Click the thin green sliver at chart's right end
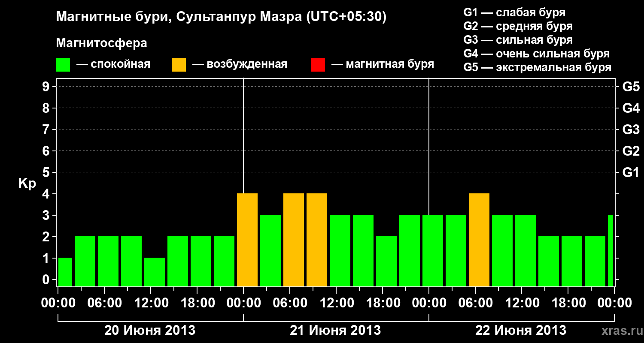Screen dimensions: 644x343 pos(611,250)
